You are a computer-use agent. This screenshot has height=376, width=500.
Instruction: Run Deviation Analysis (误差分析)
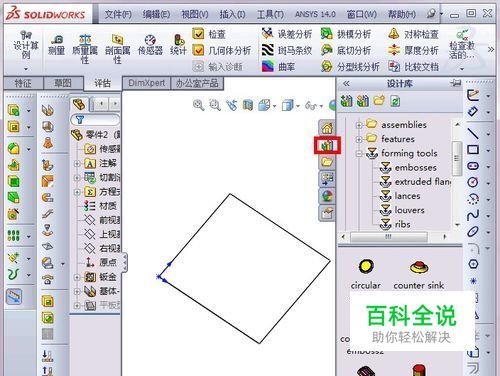pyautogui.click(x=286, y=34)
